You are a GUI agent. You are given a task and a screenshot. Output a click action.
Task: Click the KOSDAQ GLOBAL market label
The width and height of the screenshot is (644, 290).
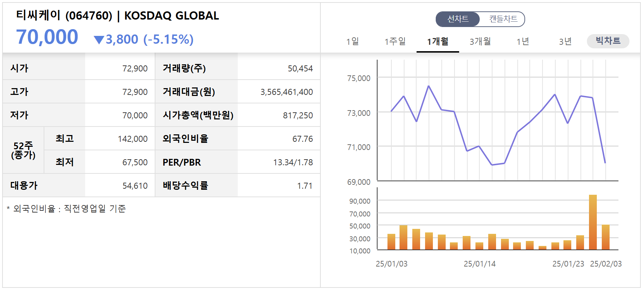tap(172, 16)
